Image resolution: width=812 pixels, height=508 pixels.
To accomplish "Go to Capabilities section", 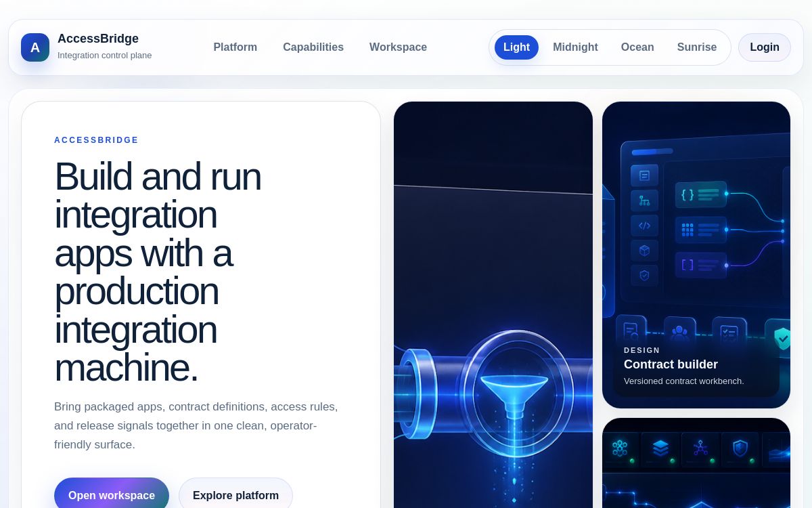I will pos(313,47).
